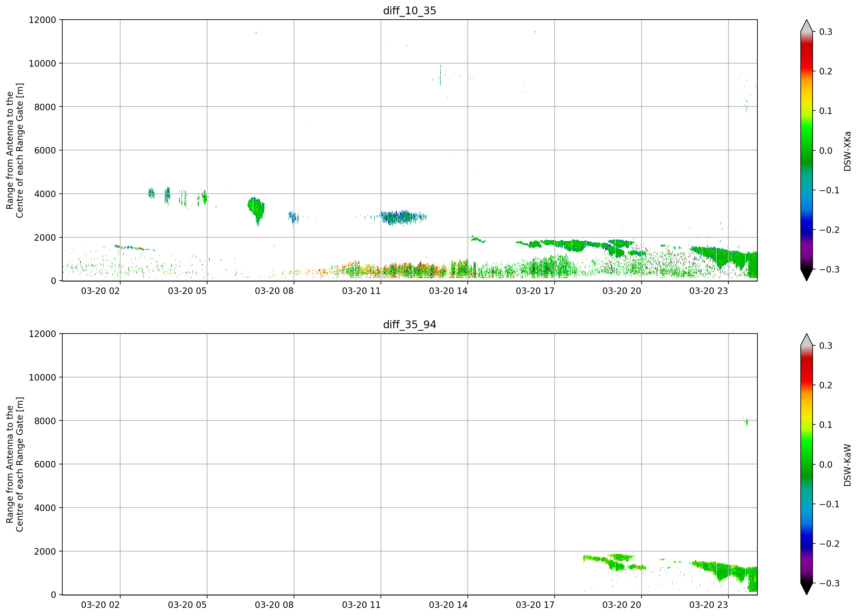Click '03-20 02' time tick under diff_35_94
858x616 pixels.
[x=100, y=605]
